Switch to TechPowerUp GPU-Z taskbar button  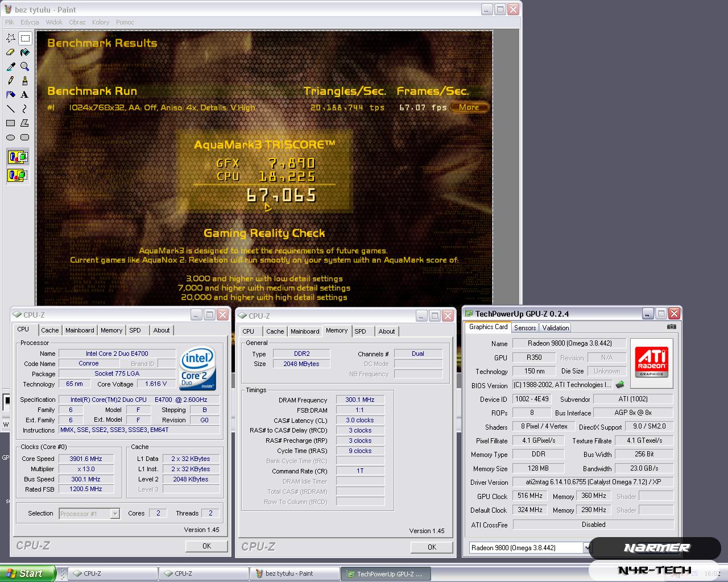click(386, 573)
